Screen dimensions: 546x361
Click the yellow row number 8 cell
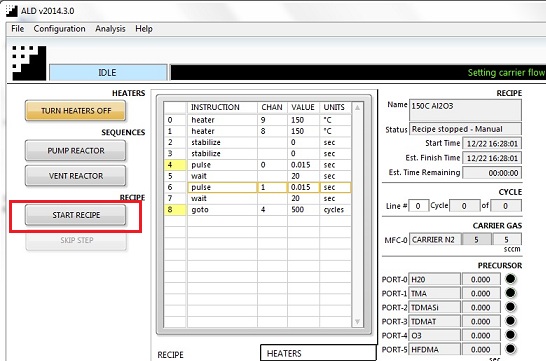174,209
